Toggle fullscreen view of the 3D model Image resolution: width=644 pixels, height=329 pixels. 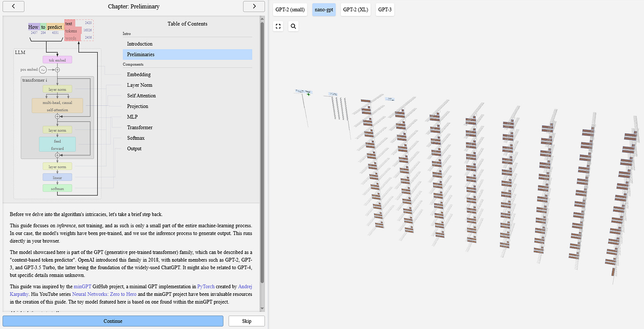click(278, 26)
